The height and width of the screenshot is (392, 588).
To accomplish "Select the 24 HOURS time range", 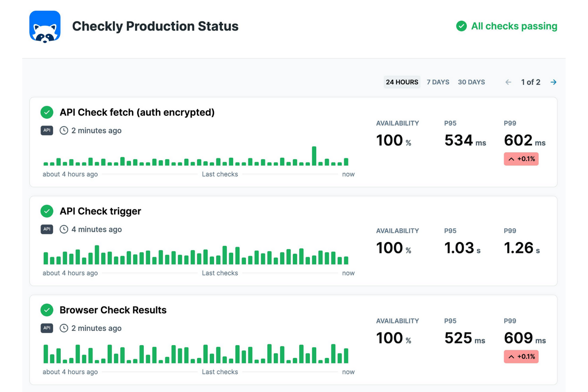I will click(x=402, y=82).
